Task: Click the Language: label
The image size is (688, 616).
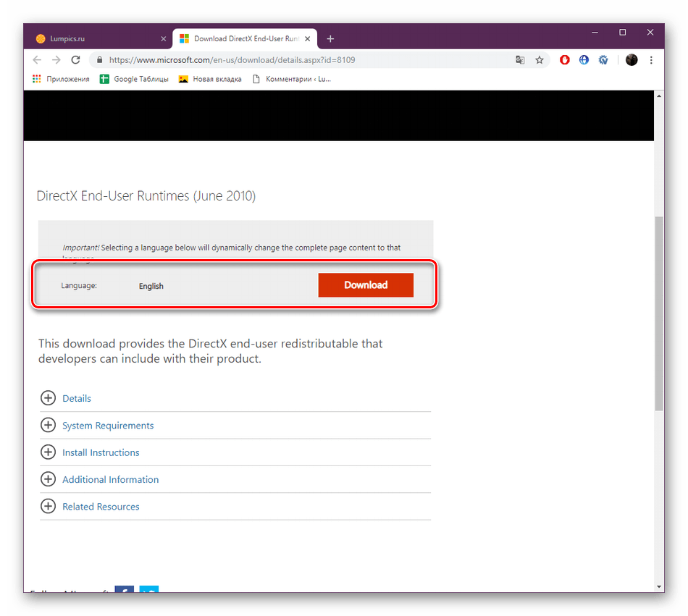Action: [79, 285]
